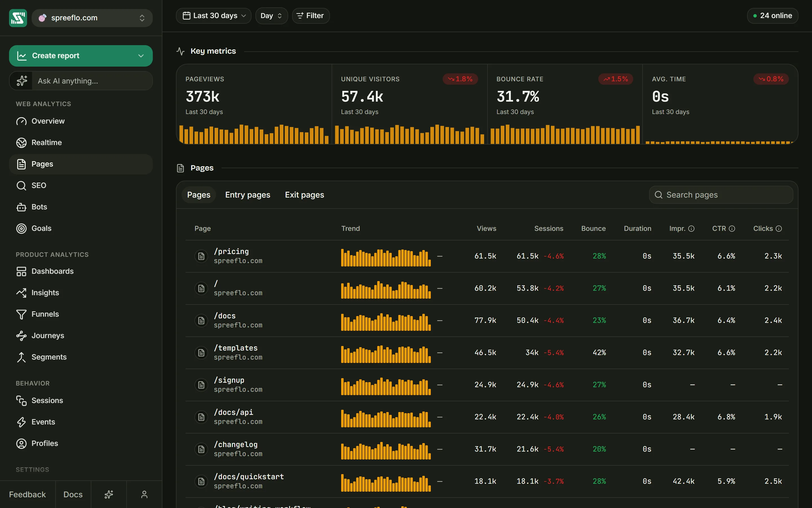
Task: Click the info icon next to Clicks
Action: [x=779, y=229]
